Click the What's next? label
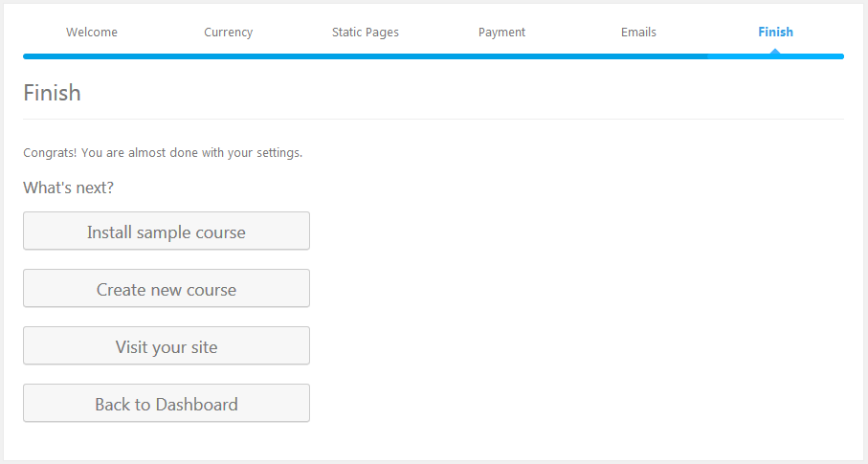The height and width of the screenshot is (464, 868). click(69, 188)
